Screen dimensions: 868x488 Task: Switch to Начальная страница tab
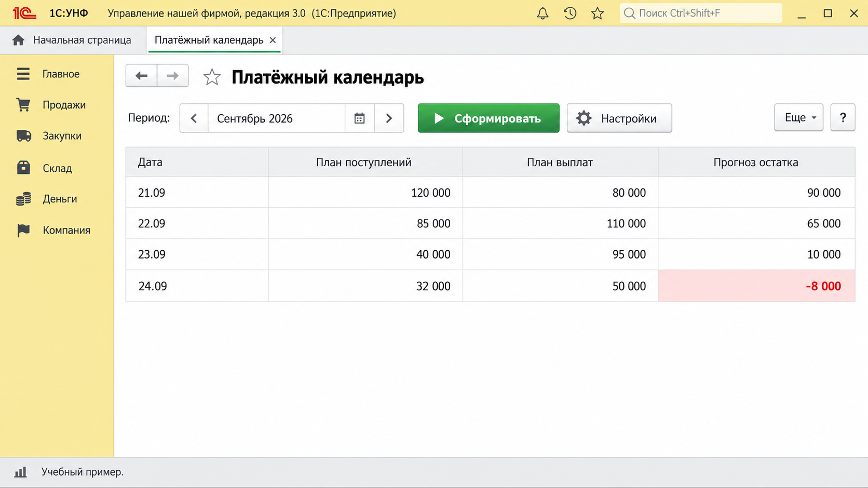(x=73, y=40)
